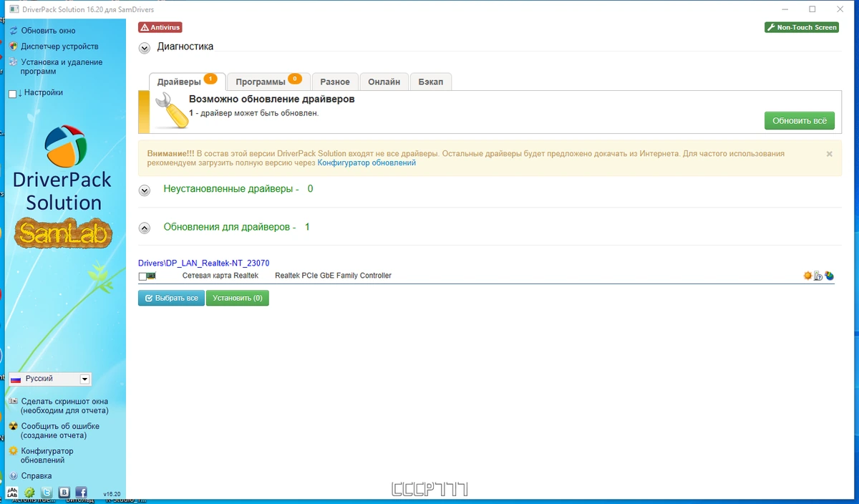Screen dimensions: 859x504
Task: Click the camera icon beside Сделать скриншот окна
Action: click(x=13, y=402)
